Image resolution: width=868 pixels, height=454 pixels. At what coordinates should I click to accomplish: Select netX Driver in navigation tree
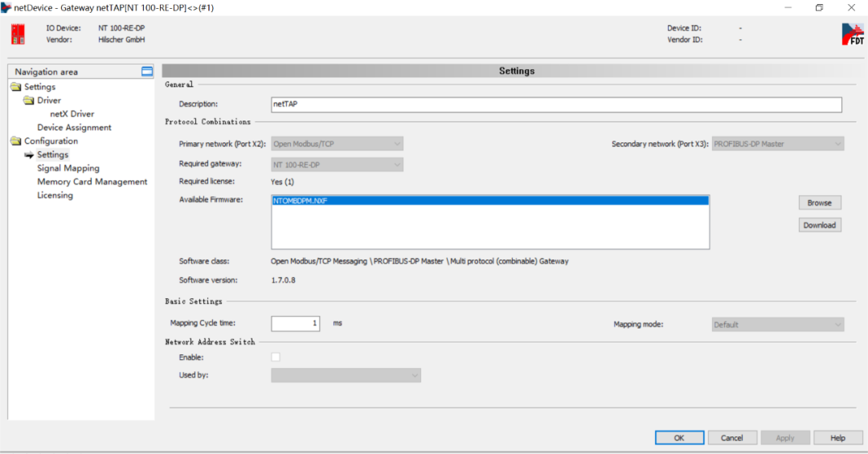click(72, 113)
